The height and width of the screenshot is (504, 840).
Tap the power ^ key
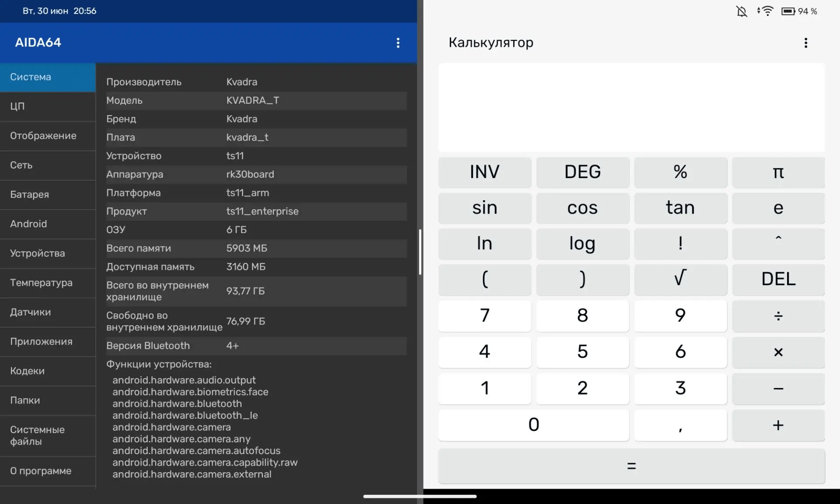778,243
